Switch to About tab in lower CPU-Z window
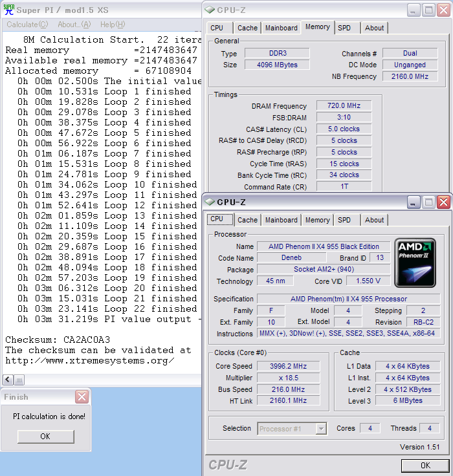Screen dimensions: 453x476 [x=374, y=220]
